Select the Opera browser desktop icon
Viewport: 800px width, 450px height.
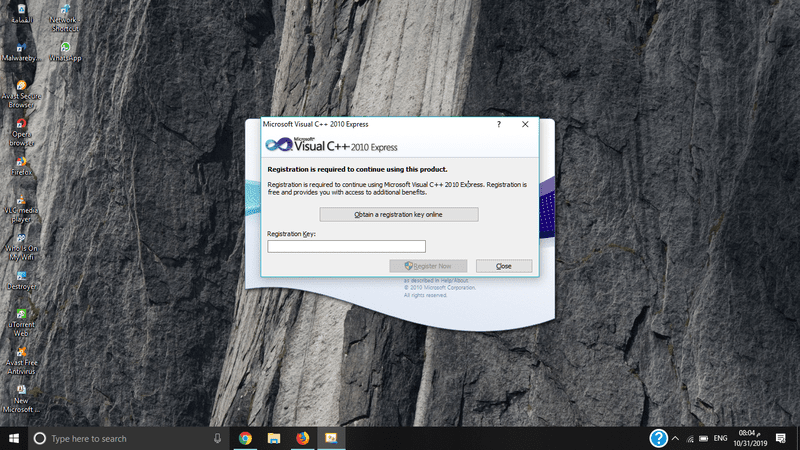[x=21, y=133]
